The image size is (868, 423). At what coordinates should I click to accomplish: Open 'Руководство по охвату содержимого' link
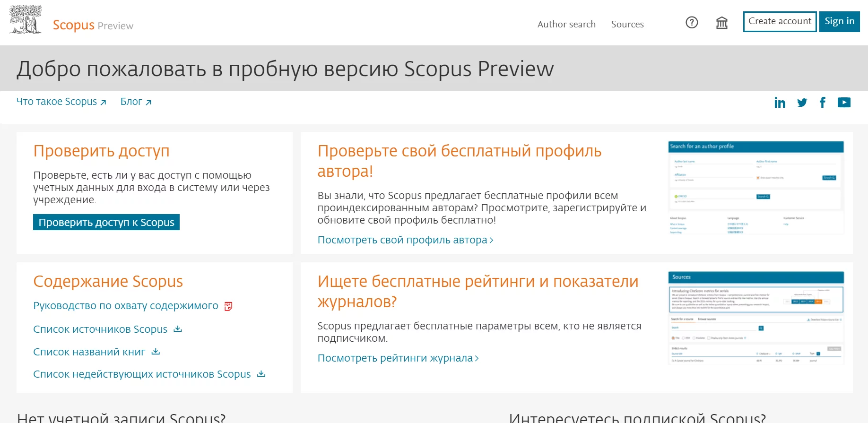pos(126,306)
